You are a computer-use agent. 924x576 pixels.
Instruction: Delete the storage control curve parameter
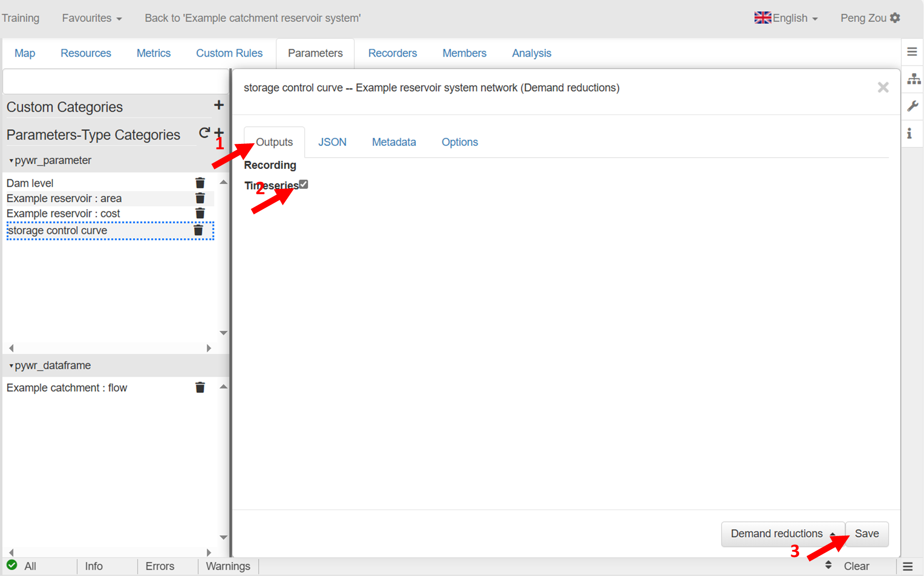click(198, 230)
